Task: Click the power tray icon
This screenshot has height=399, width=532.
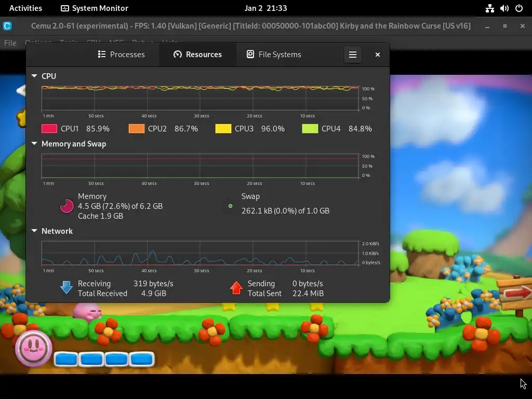Action: [x=519, y=8]
